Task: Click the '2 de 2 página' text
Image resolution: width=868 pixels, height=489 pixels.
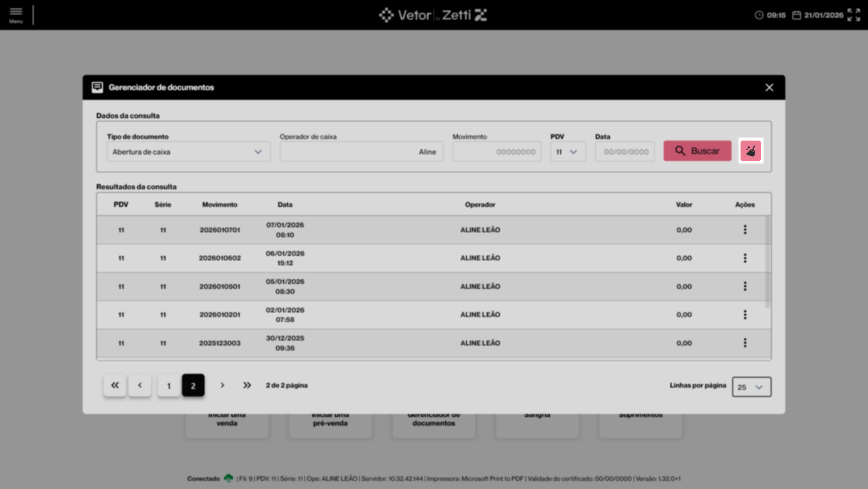Action: 287,385
